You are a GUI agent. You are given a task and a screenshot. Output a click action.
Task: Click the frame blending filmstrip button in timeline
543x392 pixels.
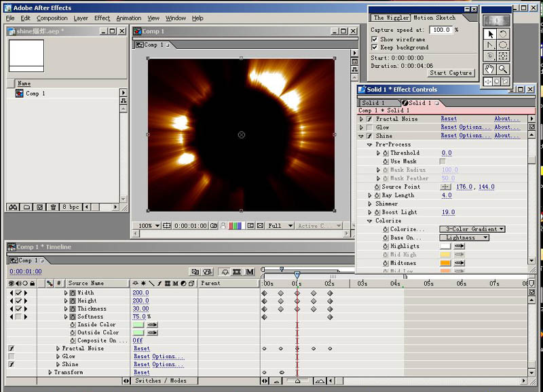237,272
